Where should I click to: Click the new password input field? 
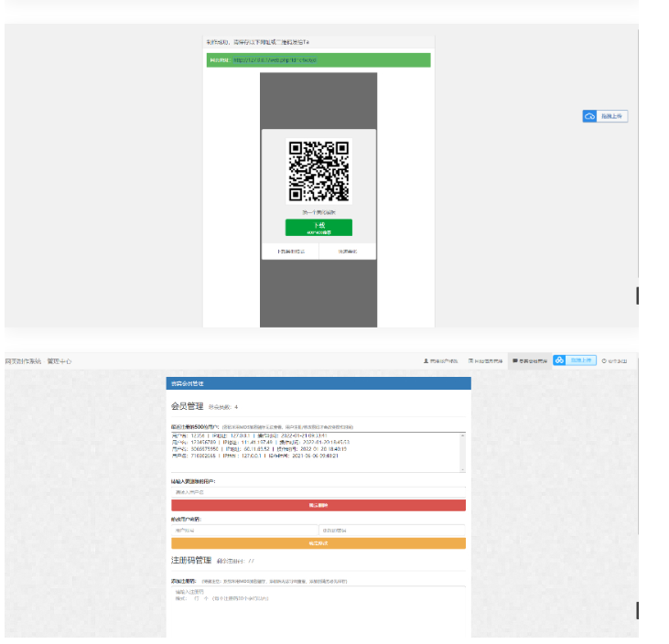coord(392,530)
